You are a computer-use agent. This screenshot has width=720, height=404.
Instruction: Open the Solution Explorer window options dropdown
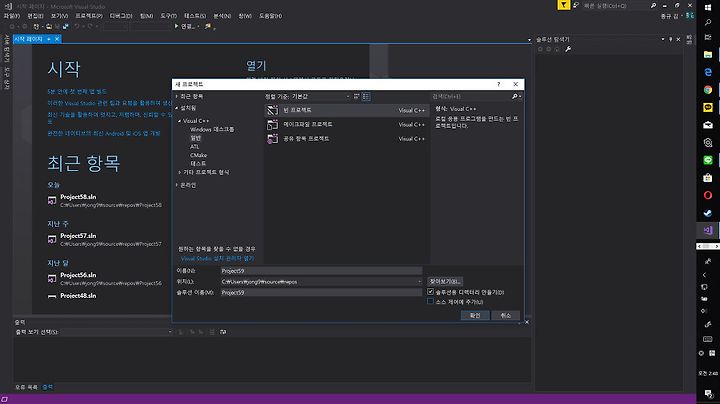(x=663, y=39)
